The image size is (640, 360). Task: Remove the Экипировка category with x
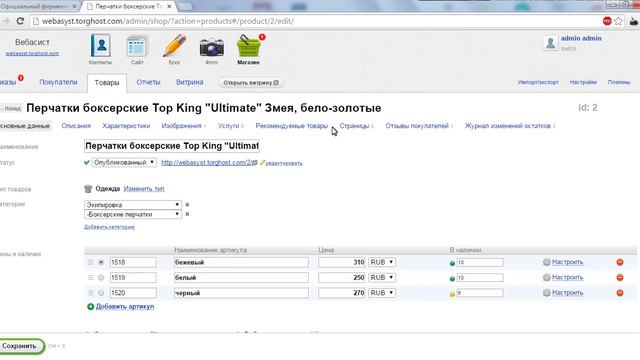pos(187,204)
